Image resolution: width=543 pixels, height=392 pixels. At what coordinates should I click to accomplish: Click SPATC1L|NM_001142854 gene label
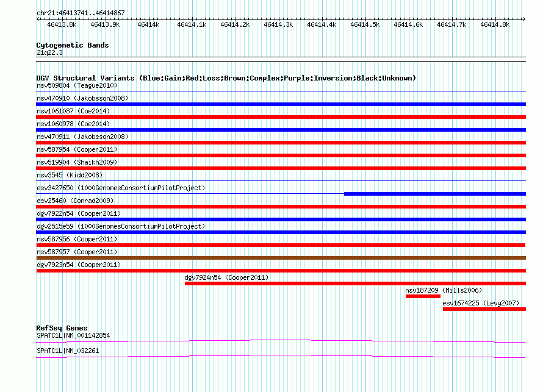tap(73, 335)
